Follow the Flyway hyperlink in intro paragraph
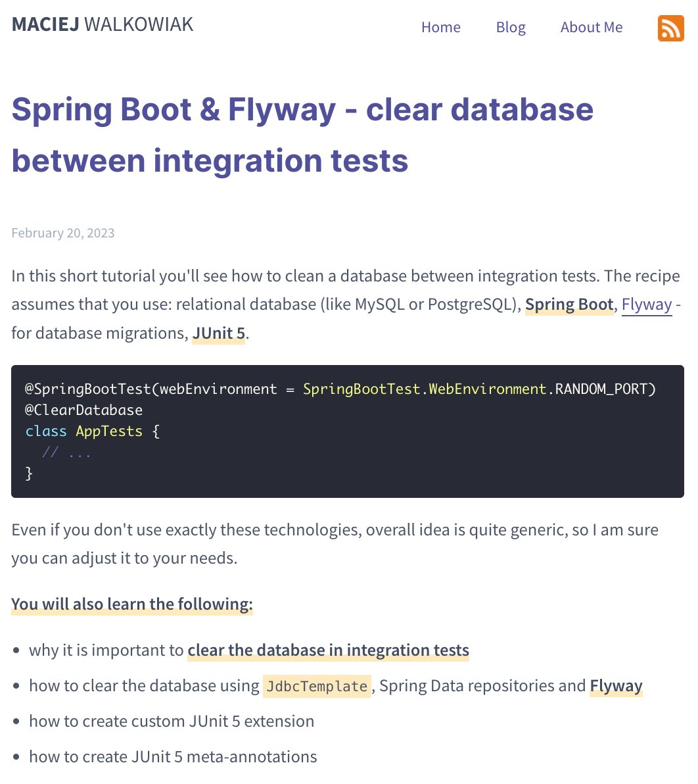Viewport: 698px width, 784px height. (x=647, y=305)
